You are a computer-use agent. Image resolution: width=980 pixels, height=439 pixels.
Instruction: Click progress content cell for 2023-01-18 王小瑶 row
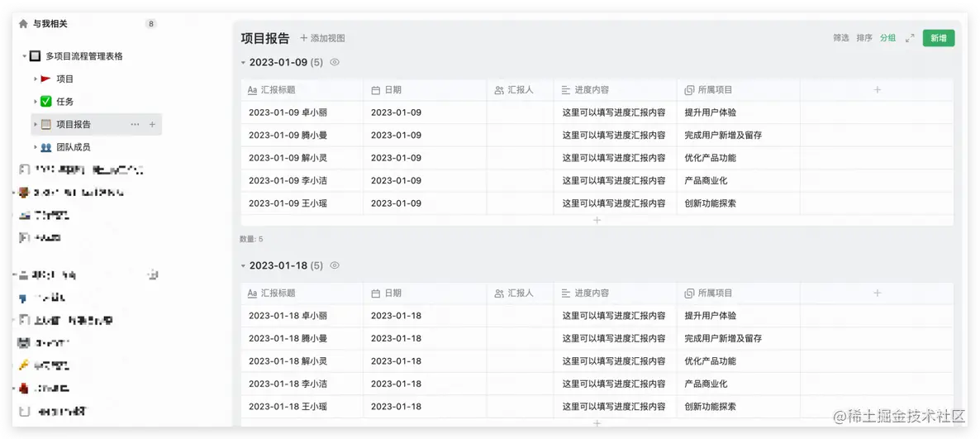[615, 407]
